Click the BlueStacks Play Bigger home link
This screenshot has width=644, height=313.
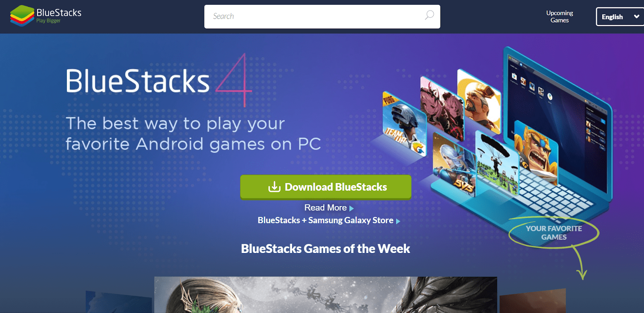(x=46, y=16)
